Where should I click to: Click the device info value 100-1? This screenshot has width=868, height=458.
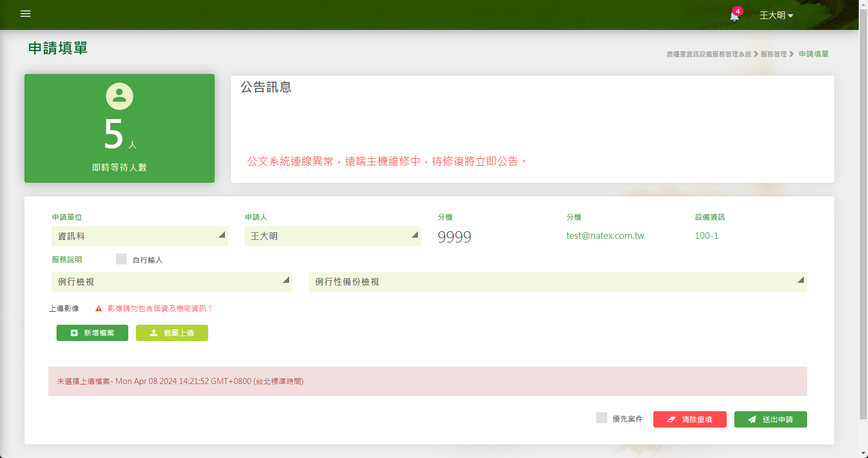[707, 236]
